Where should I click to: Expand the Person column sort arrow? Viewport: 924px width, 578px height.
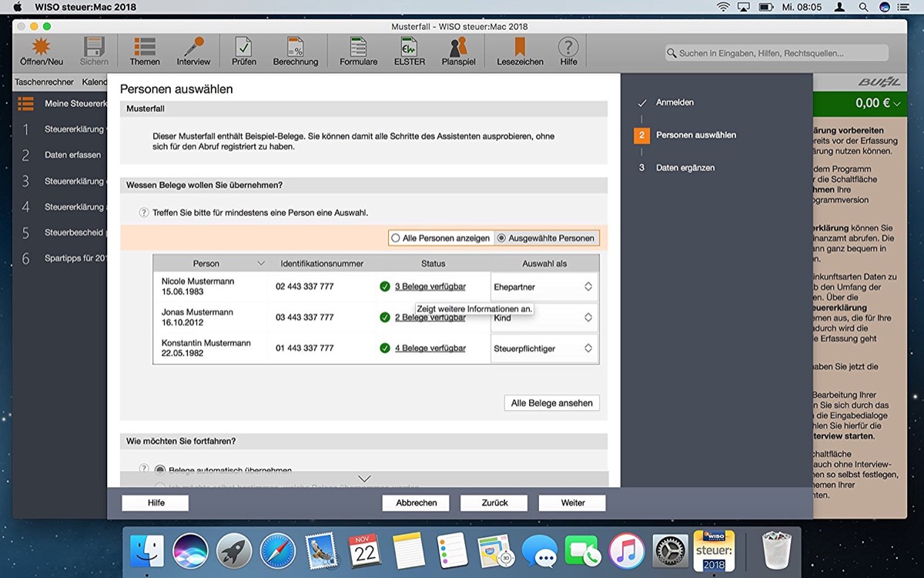pos(260,264)
